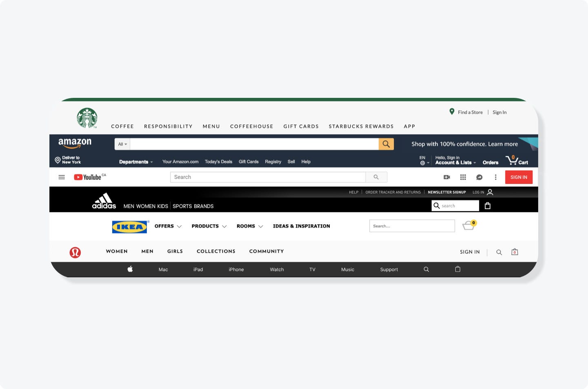588x389 pixels.
Task: Click the red lululemon logo
Action: tap(75, 252)
